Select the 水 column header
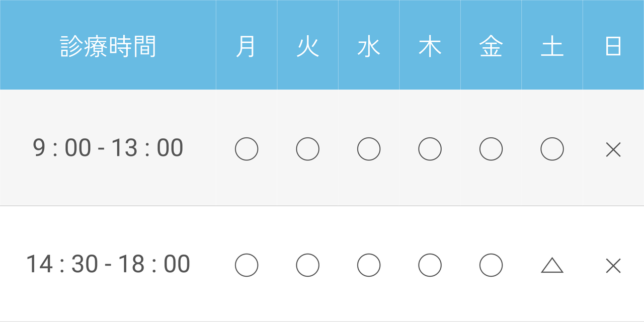Image resolution: width=644 pixels, height=322 pixels. (x=369, y=46)
